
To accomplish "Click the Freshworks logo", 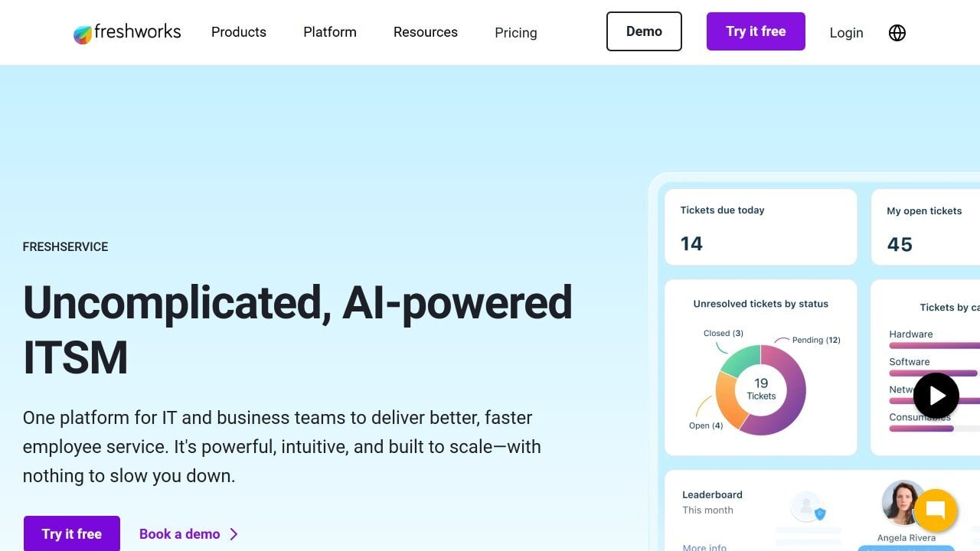I will [x=126, y=32].
